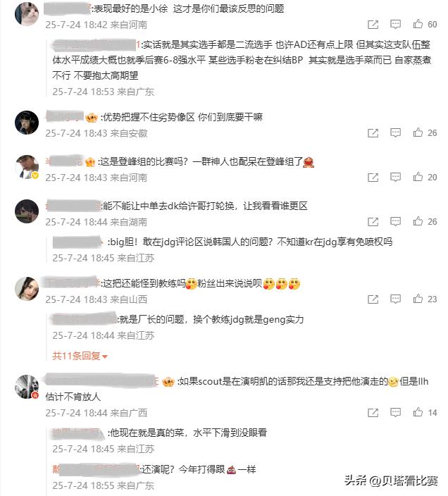Like the comment with 60 likes

click(x=418, y=24)
